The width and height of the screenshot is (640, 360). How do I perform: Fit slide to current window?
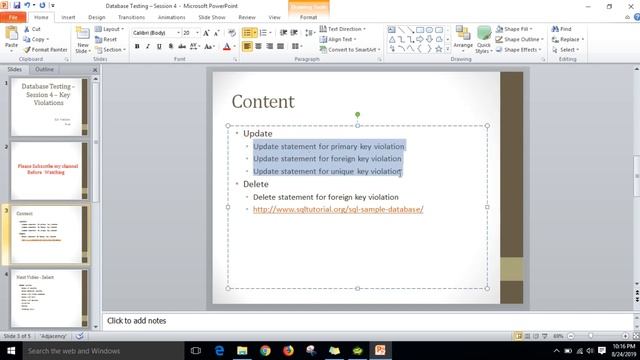[636, 336]
